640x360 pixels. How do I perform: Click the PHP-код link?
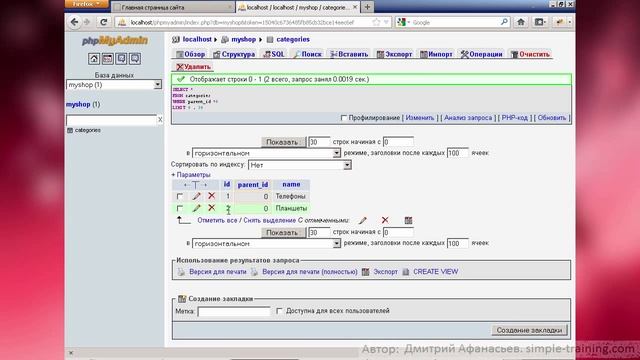coord(515,118)
